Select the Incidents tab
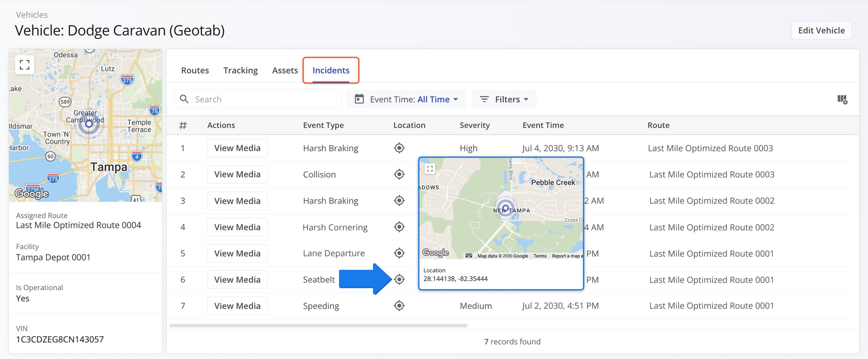 (x=331, y=70)
